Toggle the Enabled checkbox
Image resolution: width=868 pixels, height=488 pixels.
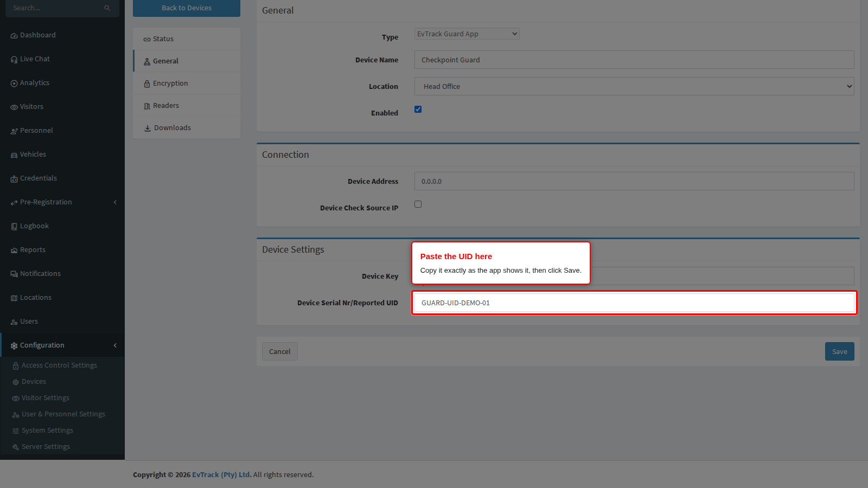pos(418,109)
